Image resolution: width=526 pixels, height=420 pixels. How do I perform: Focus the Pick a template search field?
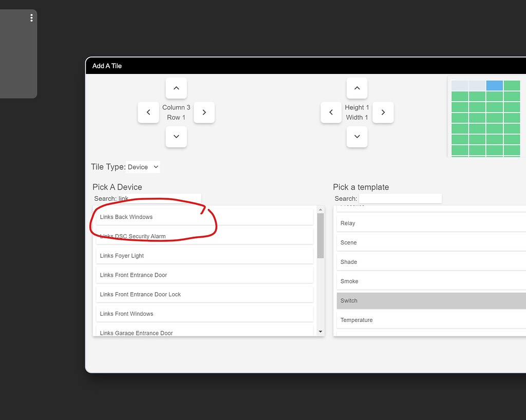[x=400, y=198]
